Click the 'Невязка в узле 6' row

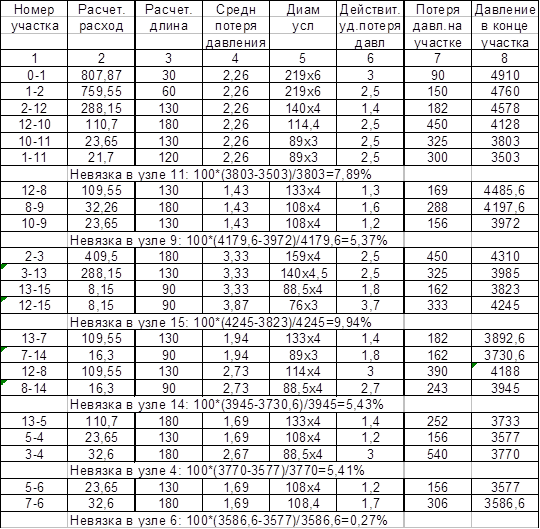point(229,520)
